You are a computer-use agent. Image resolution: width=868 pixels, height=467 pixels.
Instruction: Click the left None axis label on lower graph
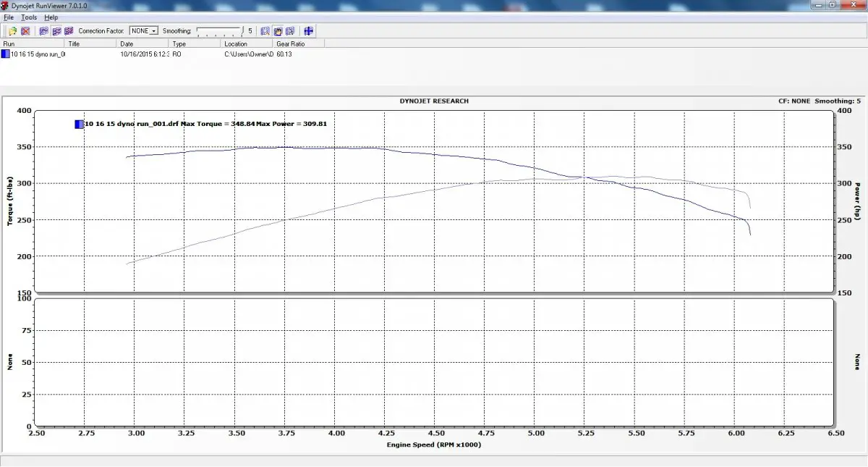pyautogui.click(x=10, y=363)
